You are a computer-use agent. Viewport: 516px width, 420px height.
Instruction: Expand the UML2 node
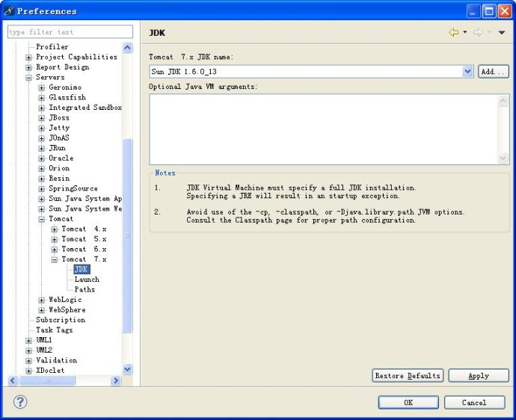coord(29,351)
